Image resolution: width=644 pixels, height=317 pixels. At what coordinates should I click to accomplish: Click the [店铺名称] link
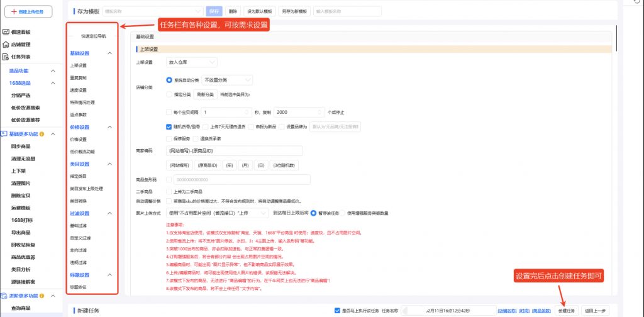(x=507, y=311)
